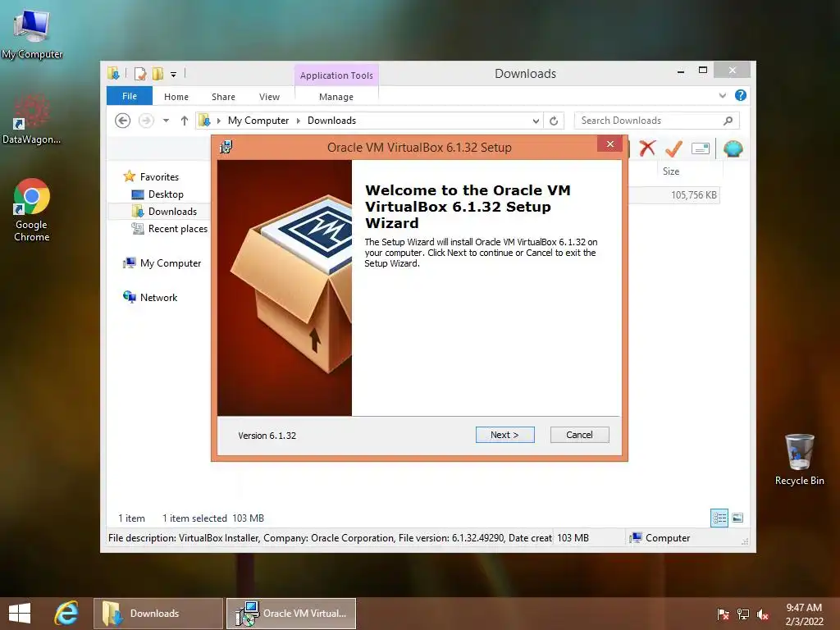Click the orange checkmark toolbar icon
The width and height of the screenshot is (840, 630).
click(x=673, y=148)
